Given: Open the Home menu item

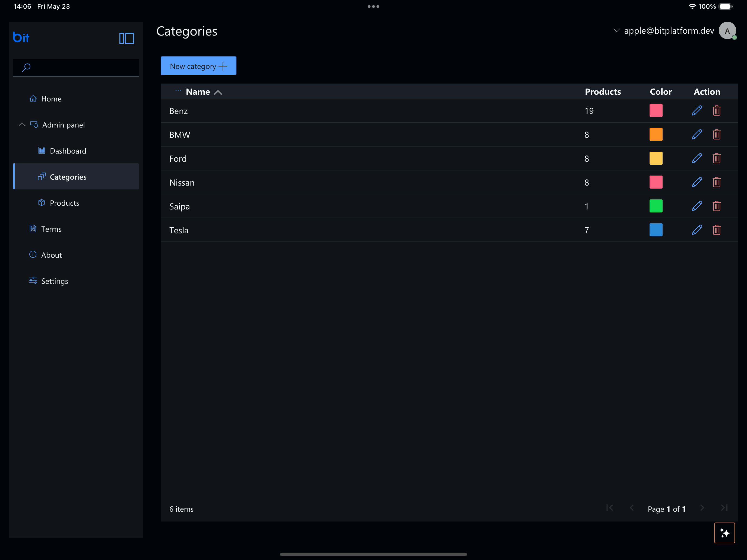Looking at the screenshot, I should coord(76,98).
